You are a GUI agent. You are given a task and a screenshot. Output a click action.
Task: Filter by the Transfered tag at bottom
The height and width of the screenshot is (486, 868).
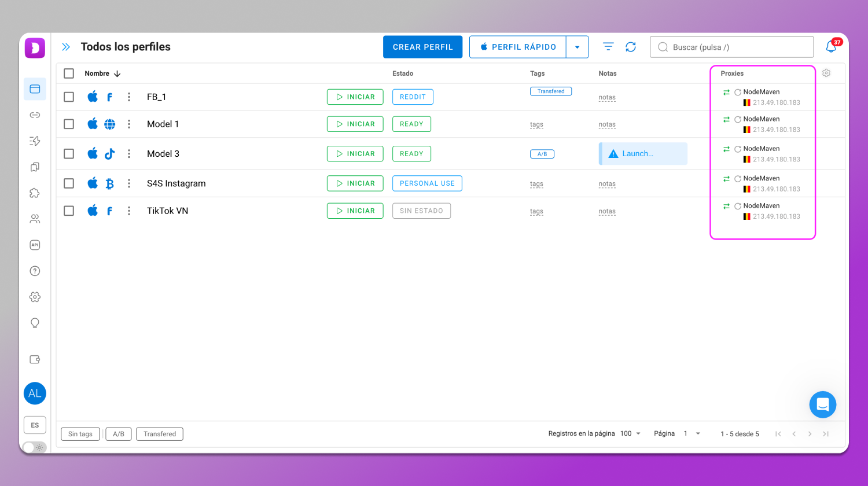coord(160,434)
